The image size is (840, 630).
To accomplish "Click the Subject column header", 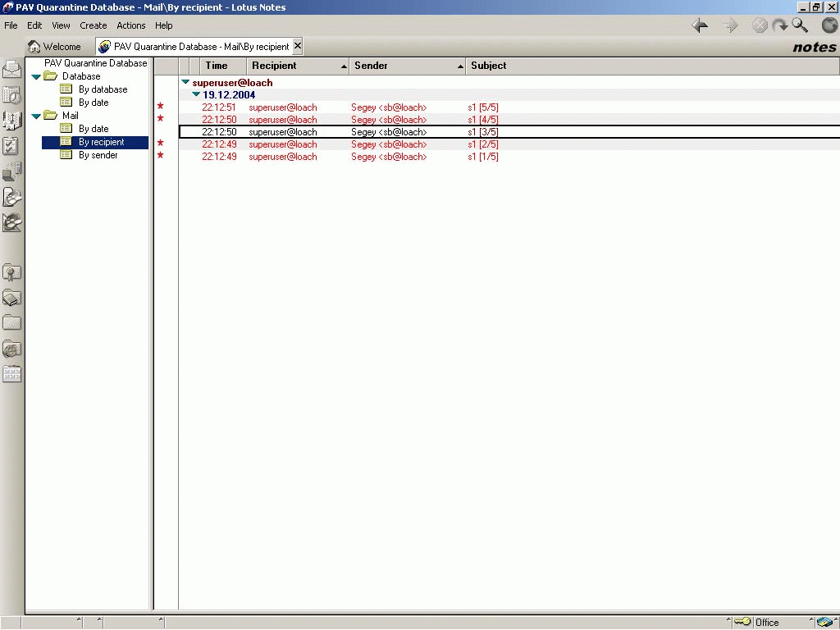I will [x=652, y=66].
